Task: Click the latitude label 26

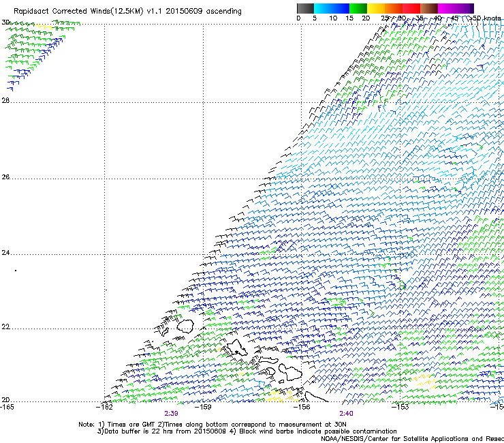Action: point(5,177)
